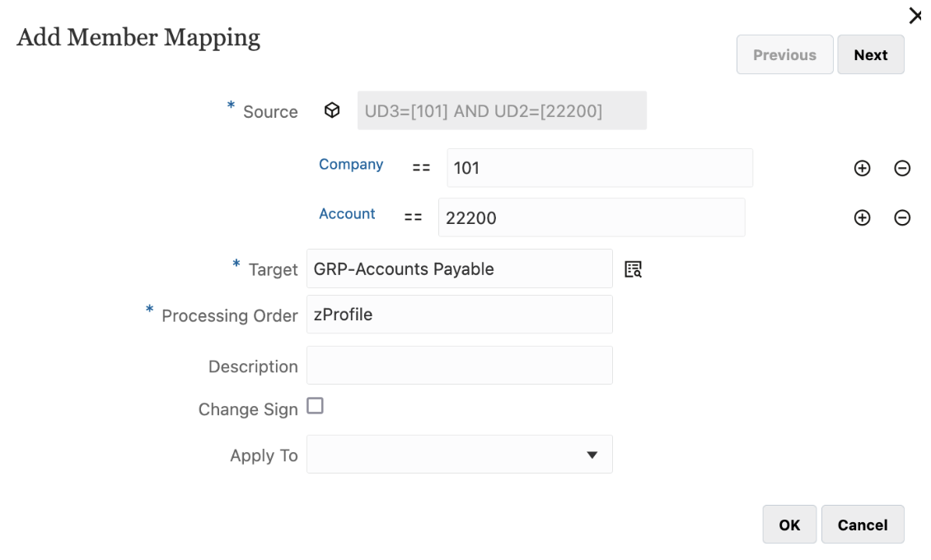The image size is (931, 560).
Task: Close the Add Member Mapping dialog
Action: (x=915, y=16)
